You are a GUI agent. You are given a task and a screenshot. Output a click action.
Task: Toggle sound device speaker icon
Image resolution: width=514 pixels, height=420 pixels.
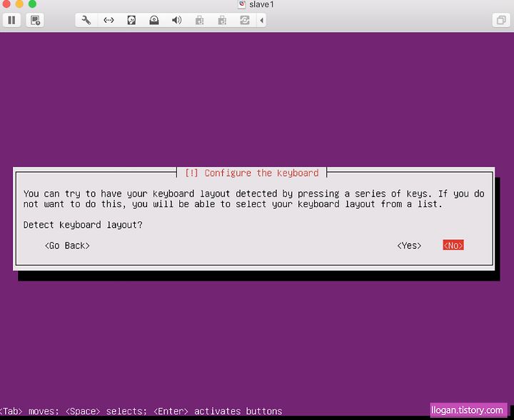point(177,20)
